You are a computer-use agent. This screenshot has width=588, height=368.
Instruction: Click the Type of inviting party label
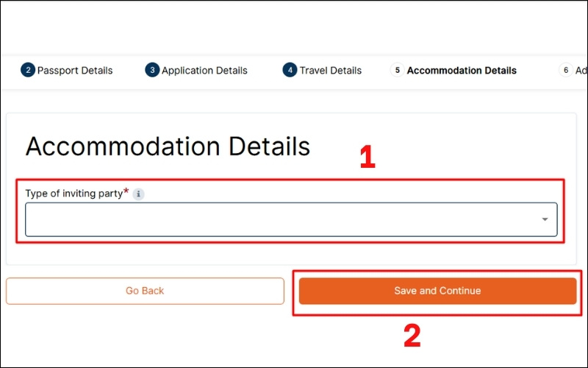[x=73, y=194]
